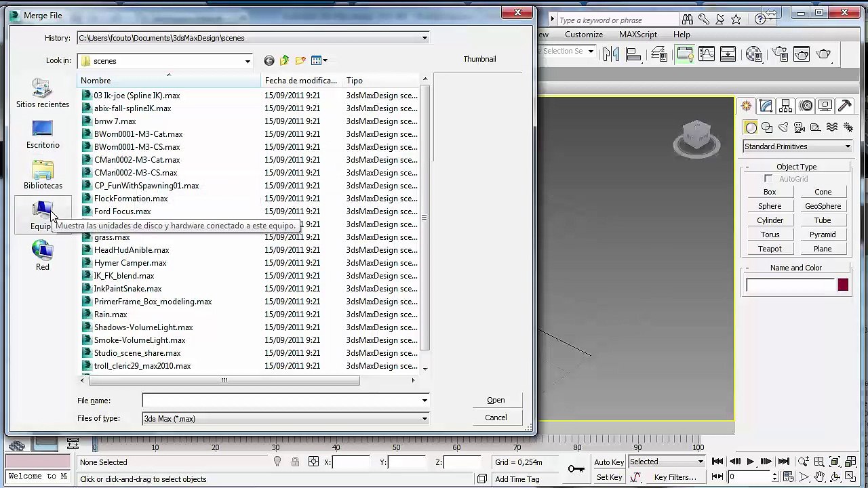
Task: Collapse the Name and Color rollout
Action: (x=747, y=268)
